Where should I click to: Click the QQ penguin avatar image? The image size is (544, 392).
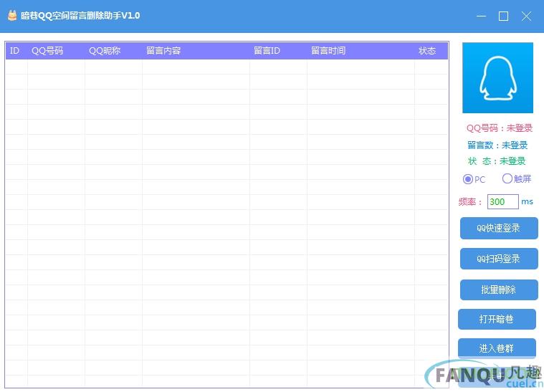497,77
